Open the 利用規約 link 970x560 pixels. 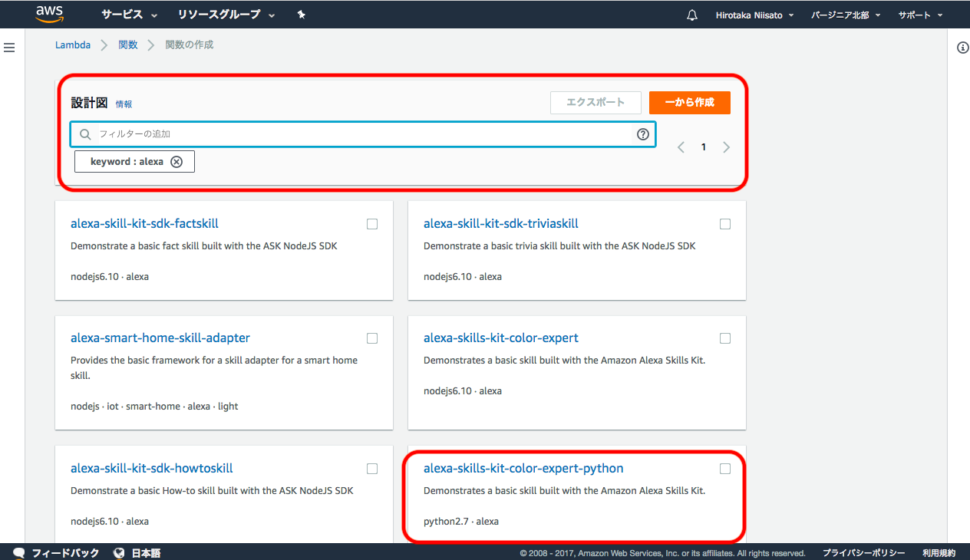coord(939,553)
